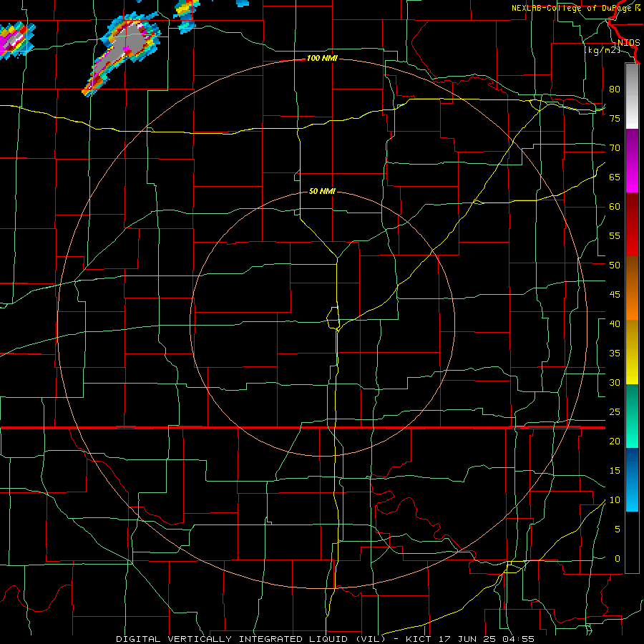
Task: Select the 60 value on the VIL scale
Action: tap(615, 207)
